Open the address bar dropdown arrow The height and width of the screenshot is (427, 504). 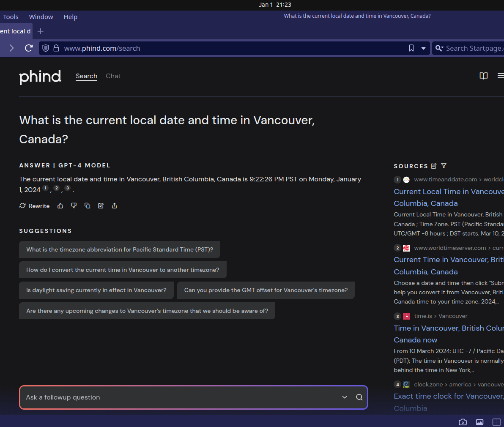tap(423, 49)
